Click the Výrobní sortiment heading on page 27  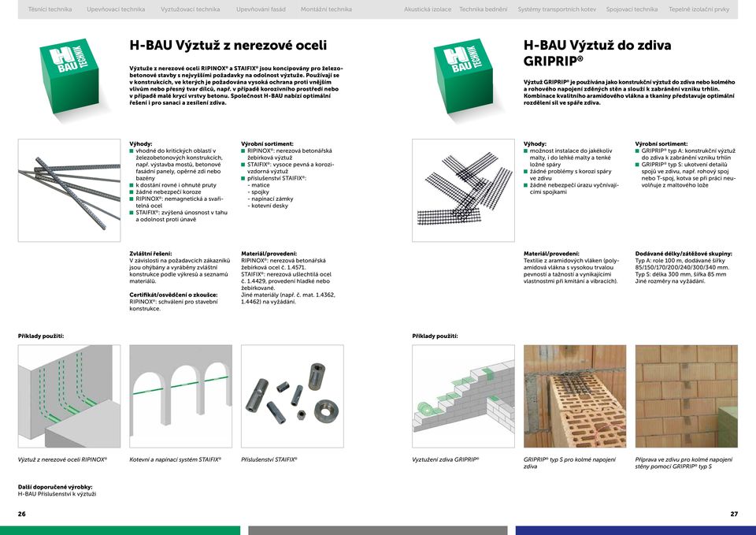click(661, 143)
